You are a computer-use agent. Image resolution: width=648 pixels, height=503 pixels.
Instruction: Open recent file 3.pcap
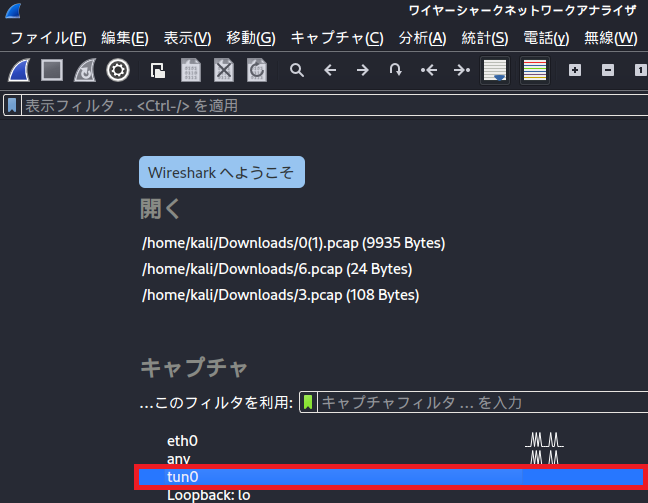point(280,295)
